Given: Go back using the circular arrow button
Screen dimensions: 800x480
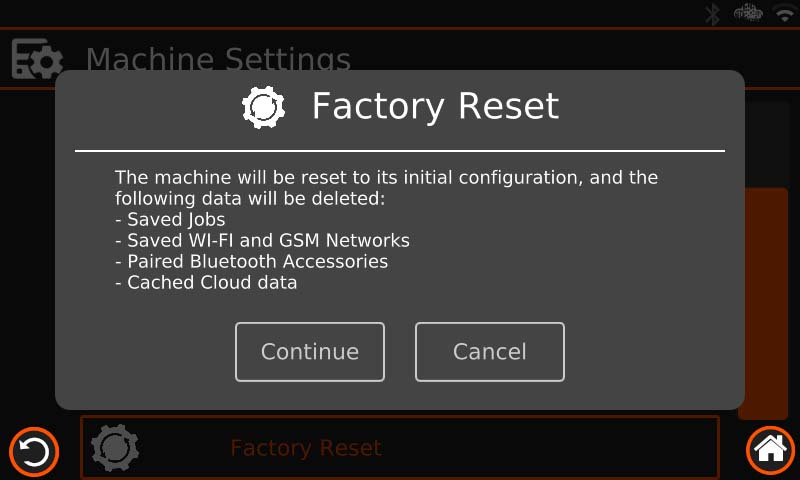Looking at the screenshot, I should click(x=34, y=452).
